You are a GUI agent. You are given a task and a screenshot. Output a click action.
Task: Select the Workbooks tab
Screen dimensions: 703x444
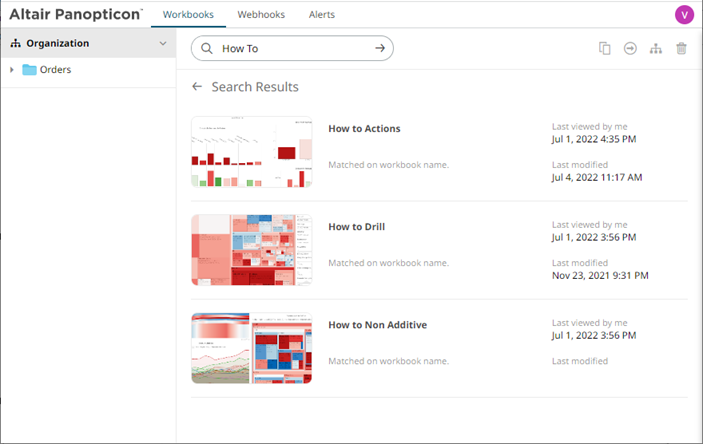[188, 15]
